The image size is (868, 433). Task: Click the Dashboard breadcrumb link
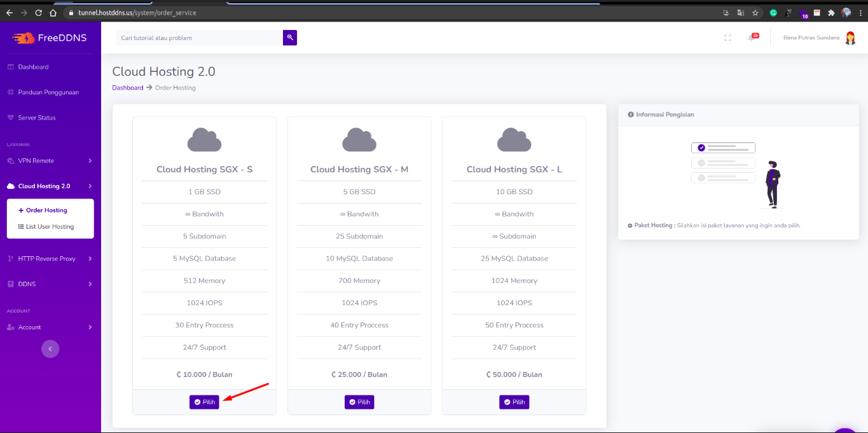tap(128, 87)
